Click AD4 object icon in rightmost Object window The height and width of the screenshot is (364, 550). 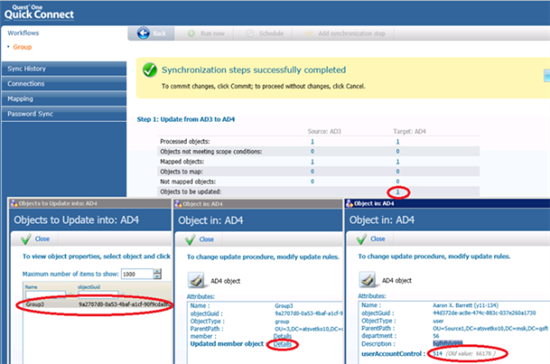click(367, 280)
